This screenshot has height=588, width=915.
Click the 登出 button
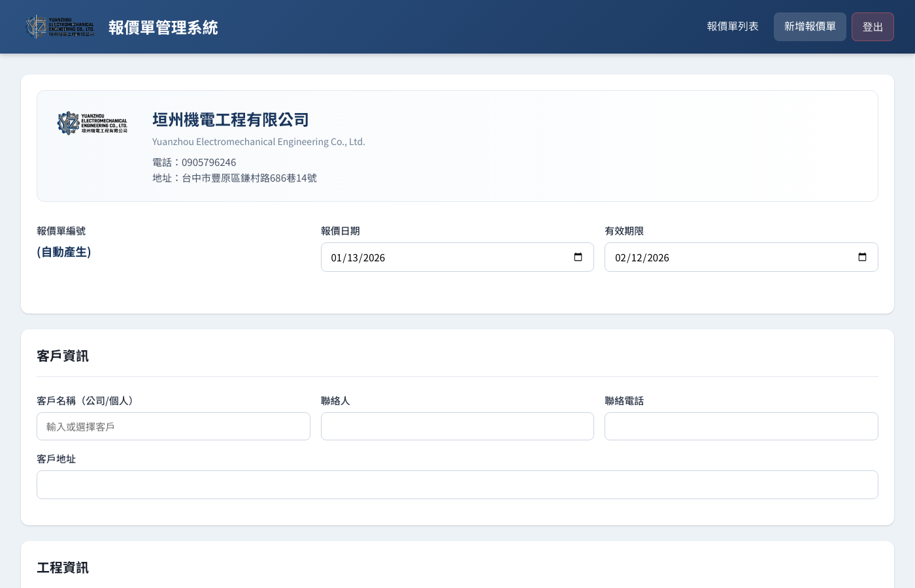click(873, 27)
